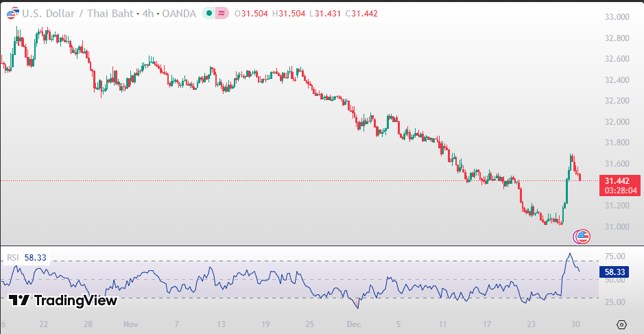Image resolution: width=644 pixels, height=334 pixels.
Task: Click the 25.00 RSI scale label
Action: coord(617,302)
